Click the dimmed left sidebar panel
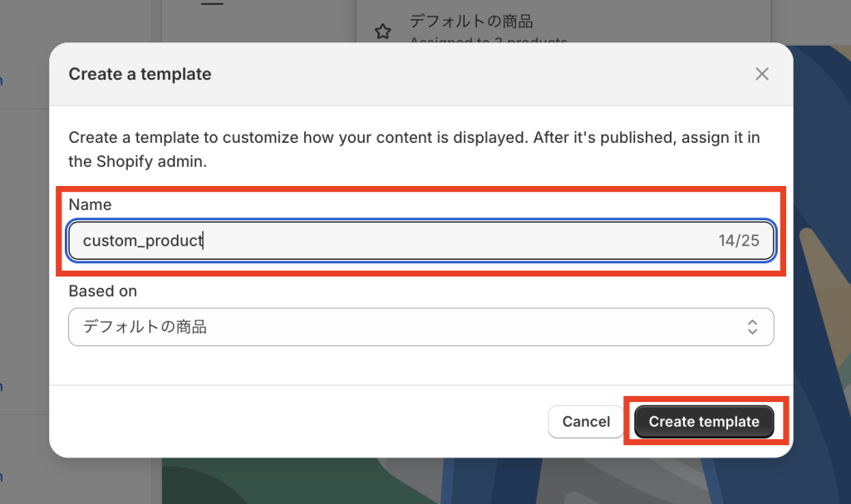Screen dimensions: 851x504 (x=23, y=249)
